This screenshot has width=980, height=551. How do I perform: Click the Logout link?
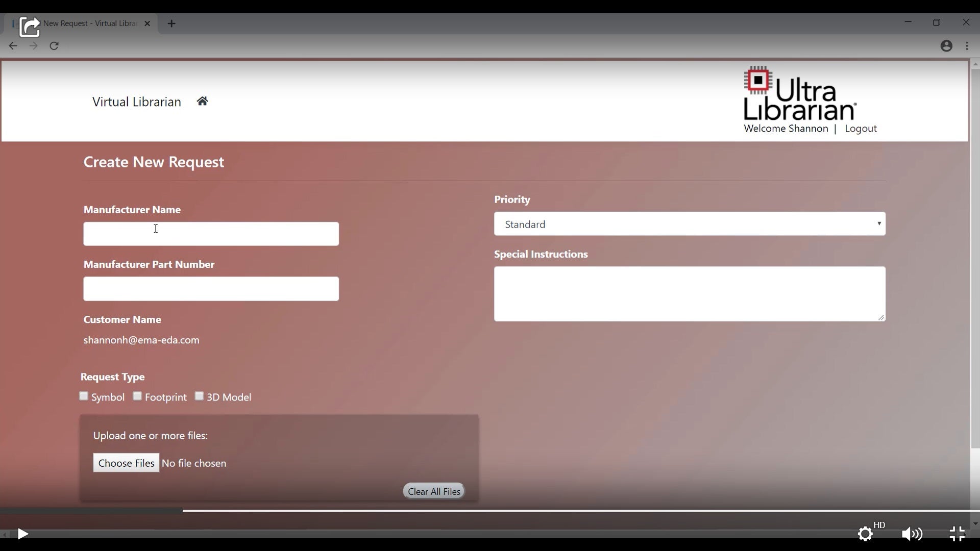tap(861, 128)
